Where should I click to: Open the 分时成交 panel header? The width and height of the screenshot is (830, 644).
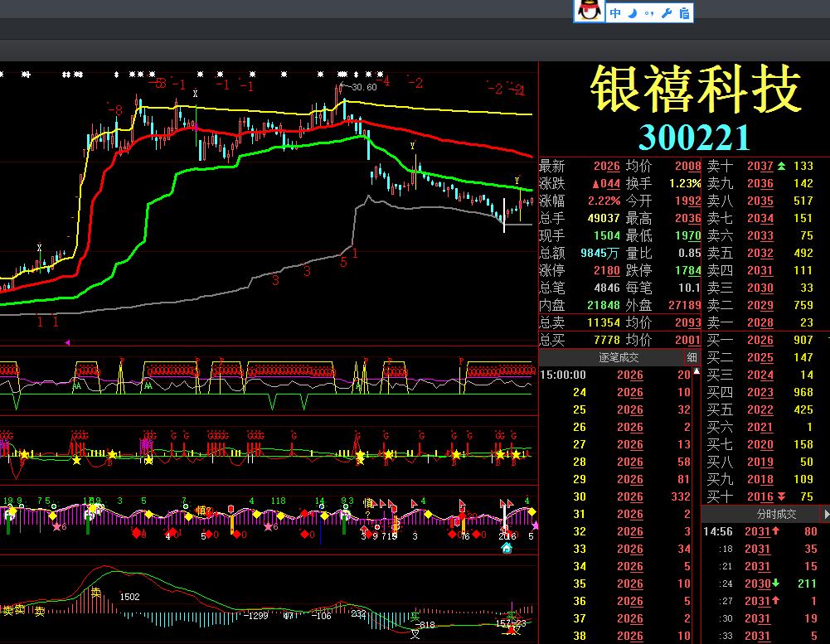click(776, 514)
